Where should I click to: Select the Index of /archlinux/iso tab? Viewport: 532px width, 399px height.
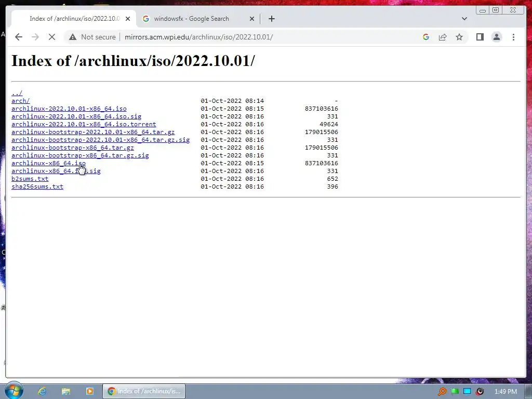point(75,19)
